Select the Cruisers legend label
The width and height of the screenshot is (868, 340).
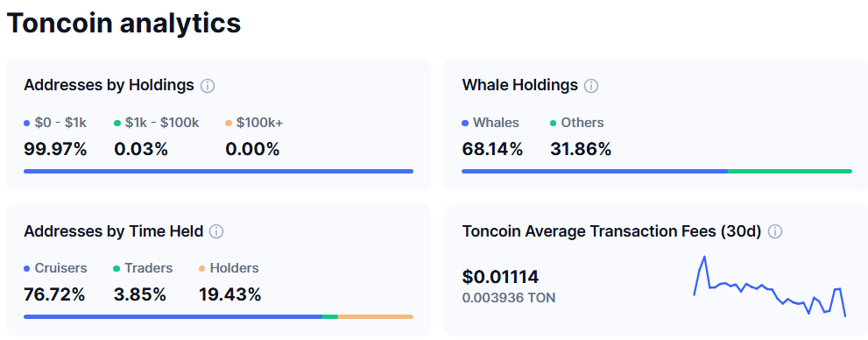(x=61, y=268)
